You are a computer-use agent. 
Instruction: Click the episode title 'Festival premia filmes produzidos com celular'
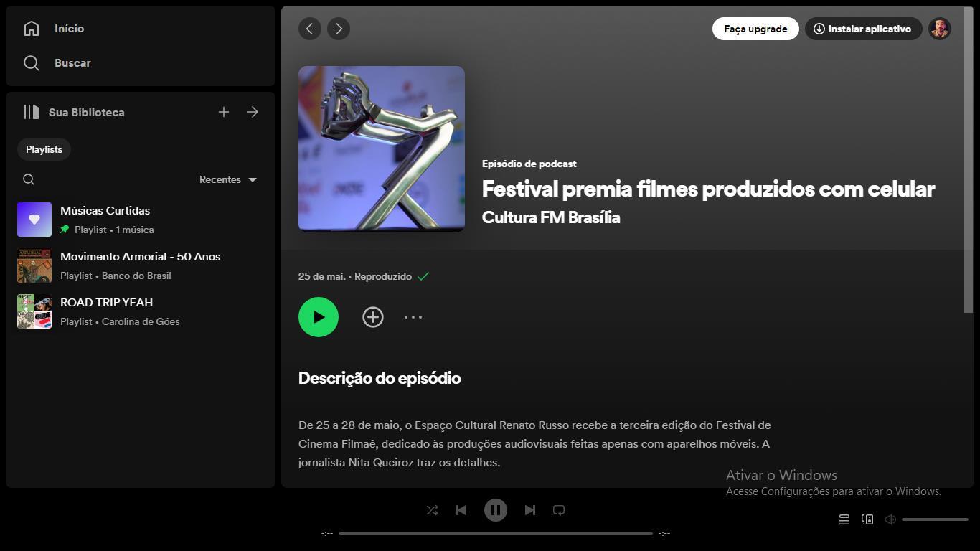(x=708, y=189)
